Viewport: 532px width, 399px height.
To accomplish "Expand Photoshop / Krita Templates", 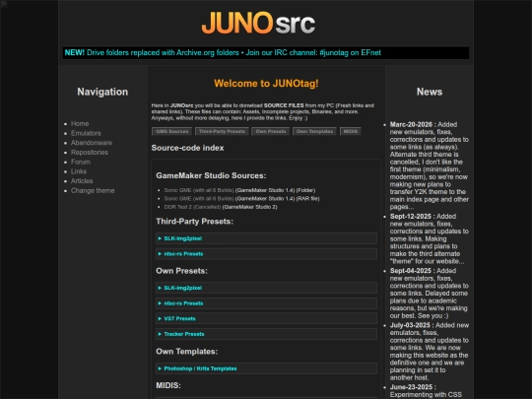I will point(266,368).
